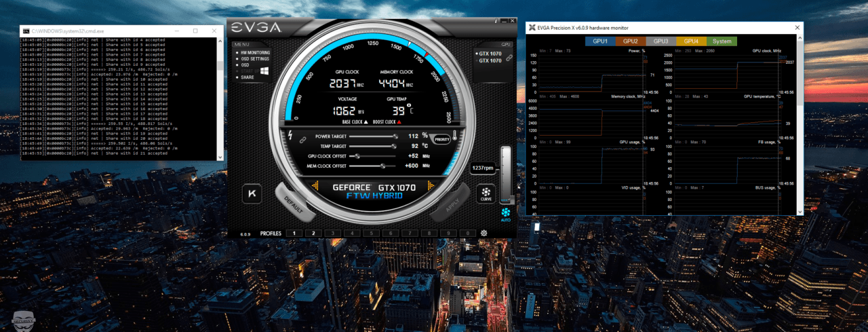Toggle the K-Boost button
The image size is (868, 332).
[x=253, y=193]
